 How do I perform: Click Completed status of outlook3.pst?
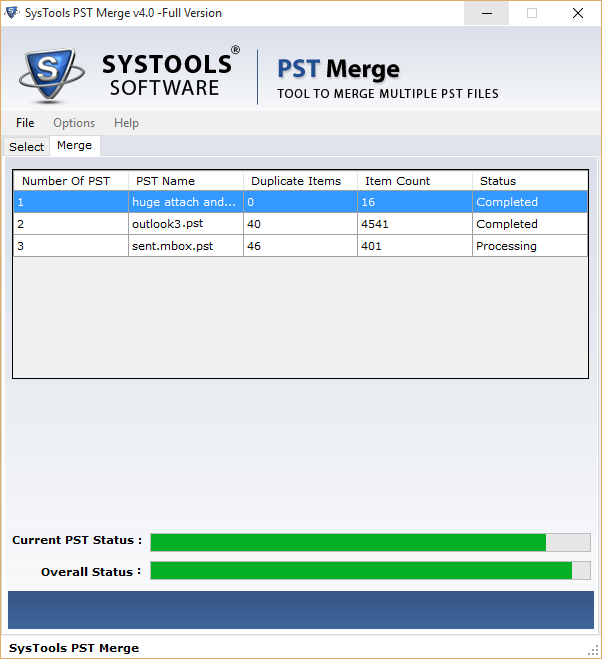pyautogui.click(x=530, y=224)
